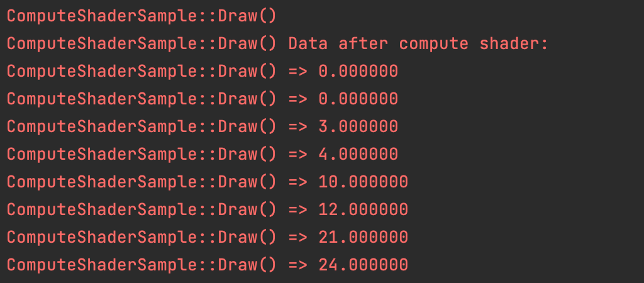
Task: Select the 21.000000 output value
Action: pyautogui.click(x=363, y=238)
